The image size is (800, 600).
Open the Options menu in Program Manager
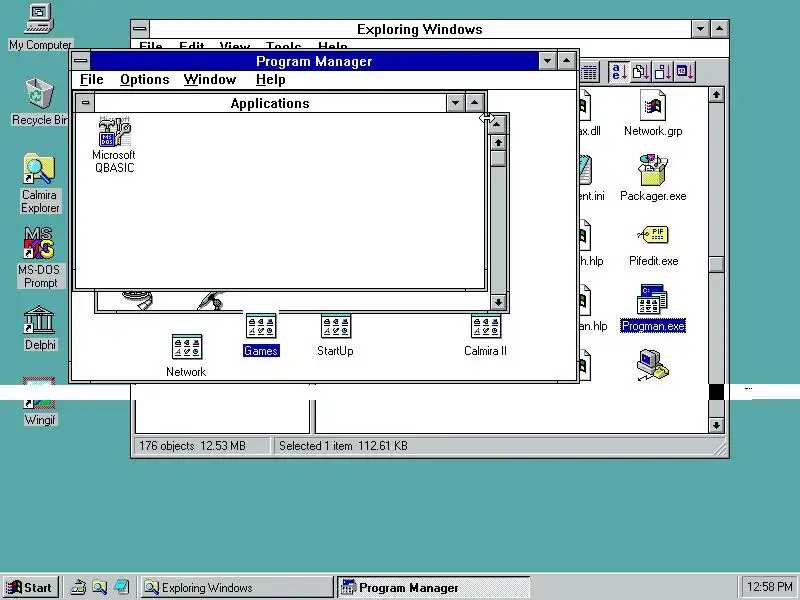(144, 80)
